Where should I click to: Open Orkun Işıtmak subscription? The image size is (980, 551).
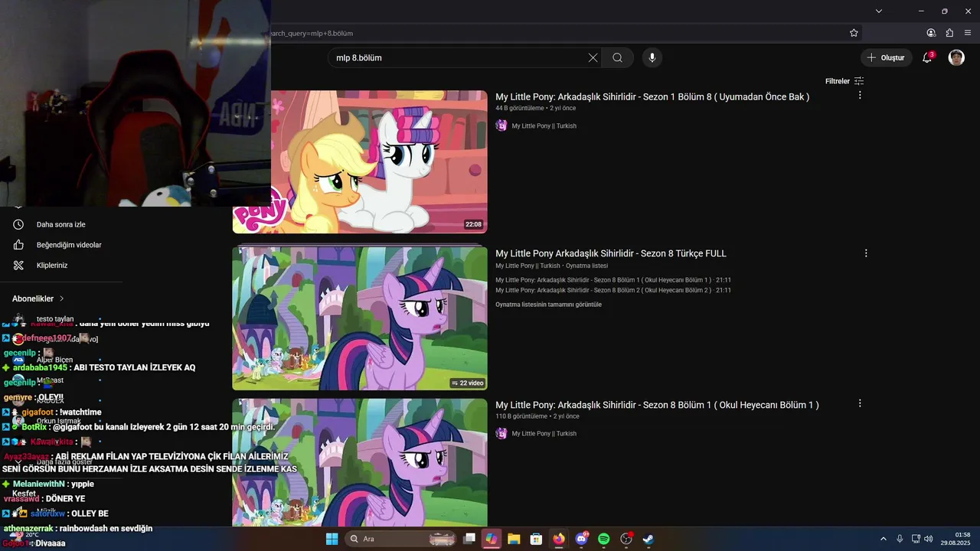(59, 421)
